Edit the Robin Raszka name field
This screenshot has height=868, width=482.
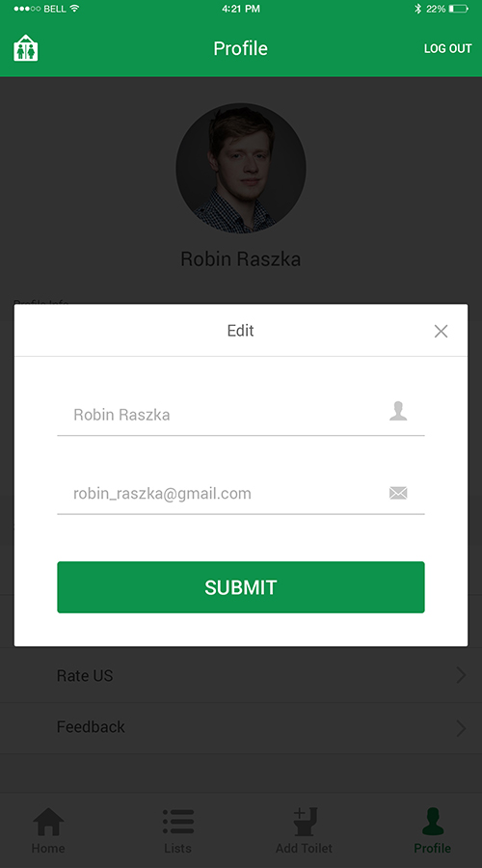click(241, 415)
